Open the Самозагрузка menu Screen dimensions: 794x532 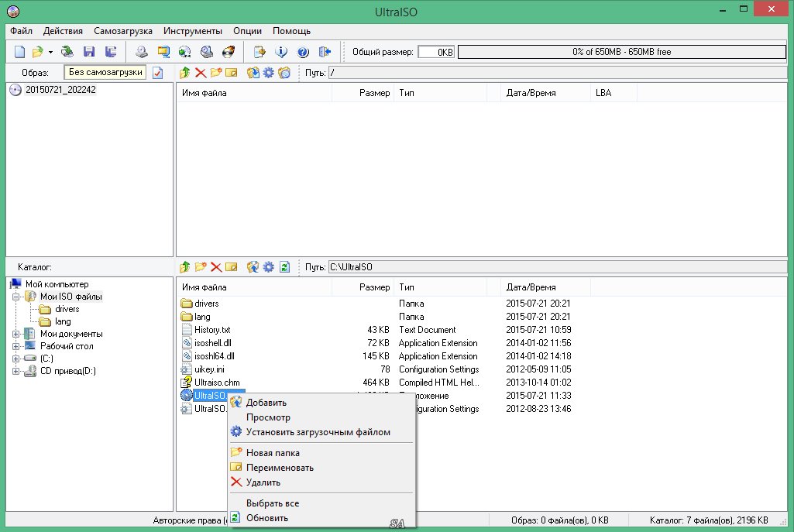[x=123, y=31]
